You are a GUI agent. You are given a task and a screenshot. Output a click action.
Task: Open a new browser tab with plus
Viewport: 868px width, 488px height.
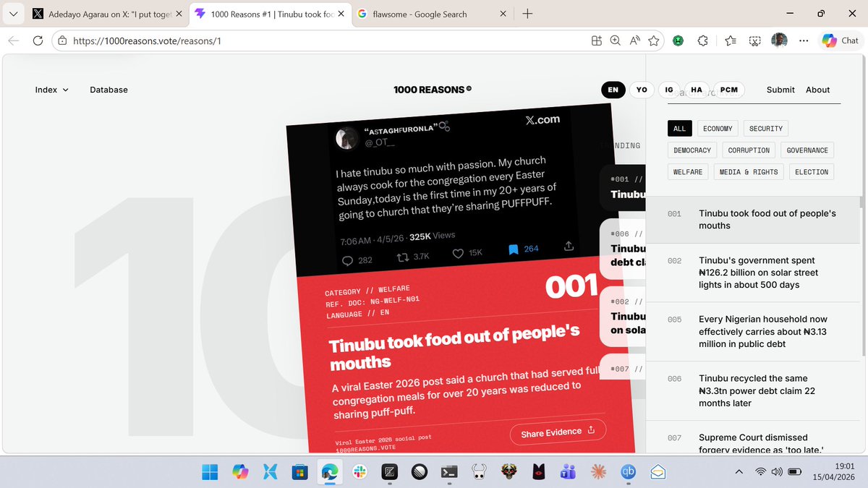(528, 14)
